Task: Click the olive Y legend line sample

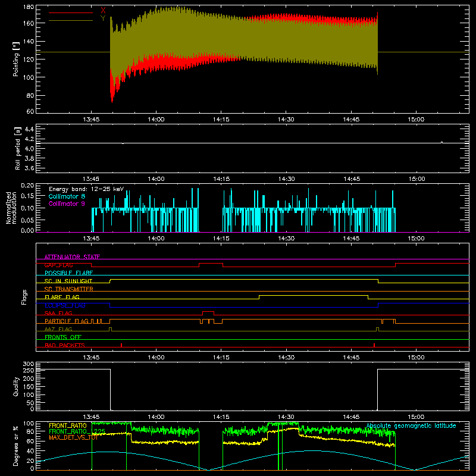Action: coord(71,21)
